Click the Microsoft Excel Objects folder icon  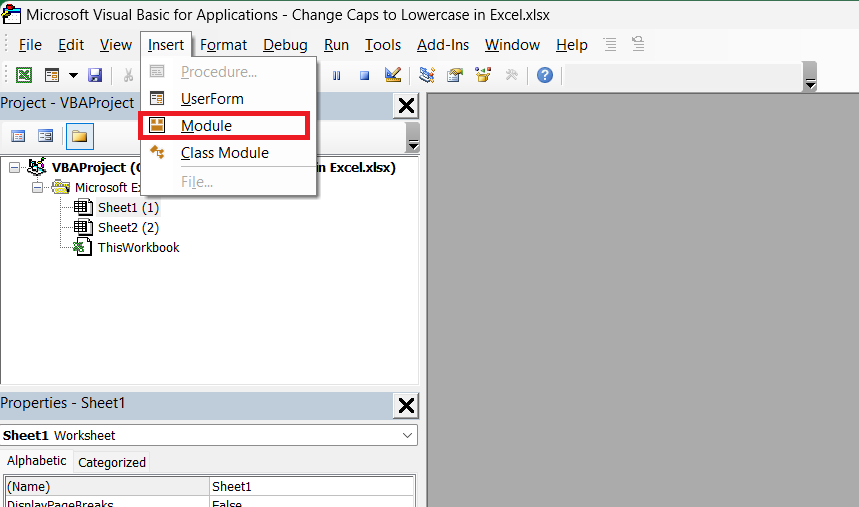[x=61, y=187]
